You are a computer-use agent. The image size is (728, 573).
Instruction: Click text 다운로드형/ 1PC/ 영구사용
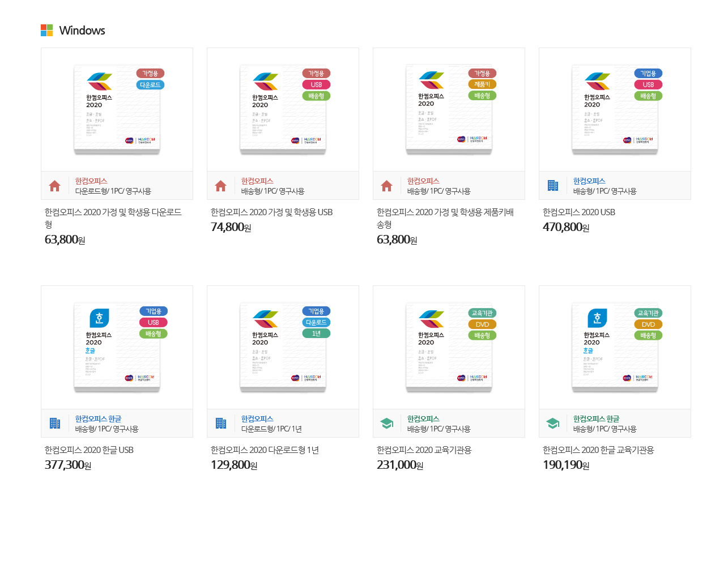point(113,191)
